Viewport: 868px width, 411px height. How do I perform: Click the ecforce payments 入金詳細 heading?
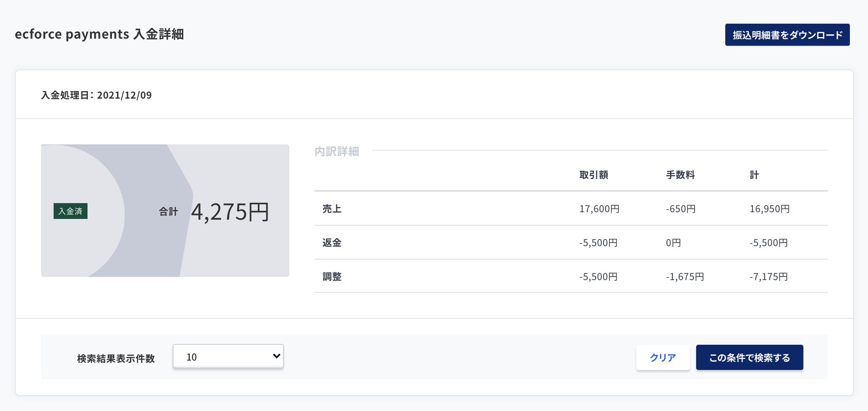click(99, 34)
